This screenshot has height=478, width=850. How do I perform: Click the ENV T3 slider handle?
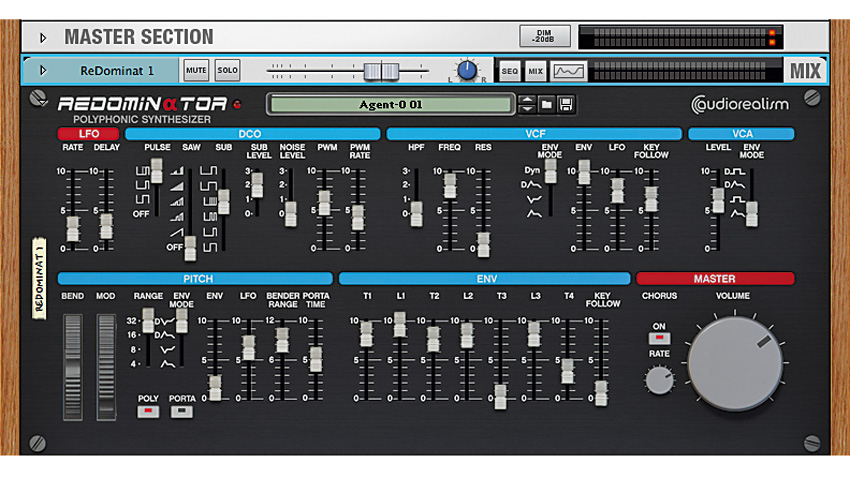coord(500,397)
